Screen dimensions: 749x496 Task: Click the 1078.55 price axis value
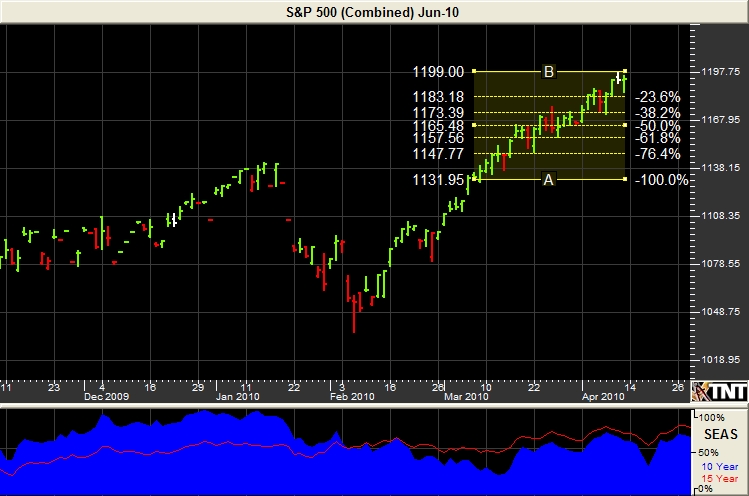(720, 263)
